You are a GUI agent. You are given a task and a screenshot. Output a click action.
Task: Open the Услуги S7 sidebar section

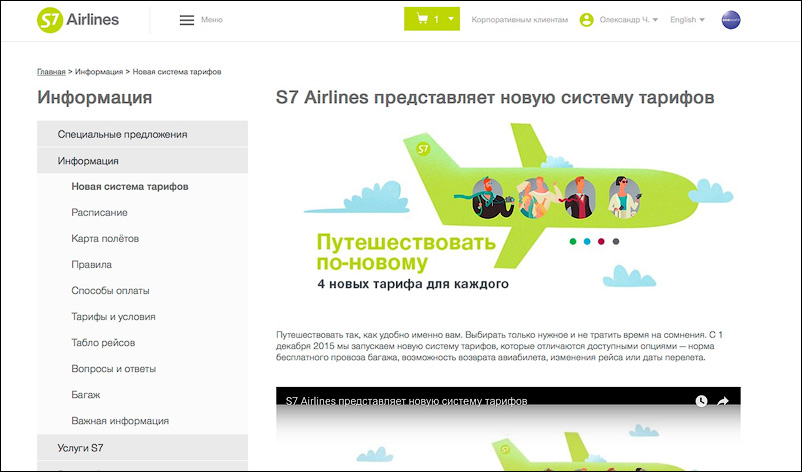[142, 447]
